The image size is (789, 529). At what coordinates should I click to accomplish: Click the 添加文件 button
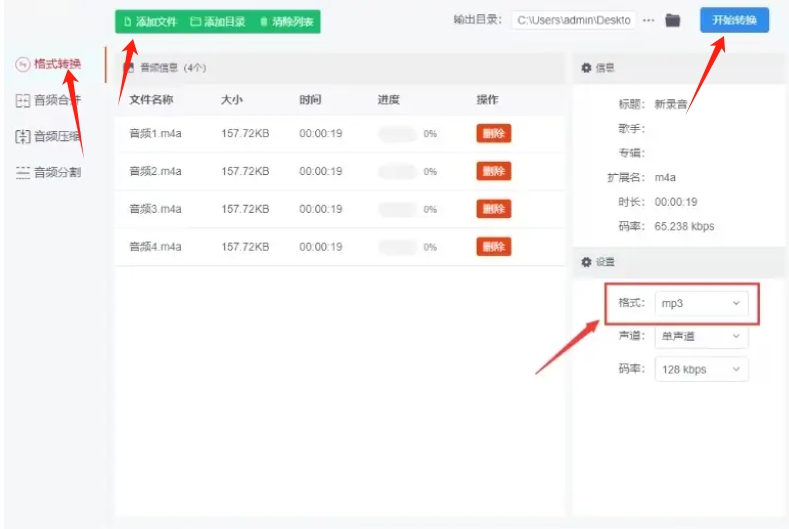(x=150, y=22)
